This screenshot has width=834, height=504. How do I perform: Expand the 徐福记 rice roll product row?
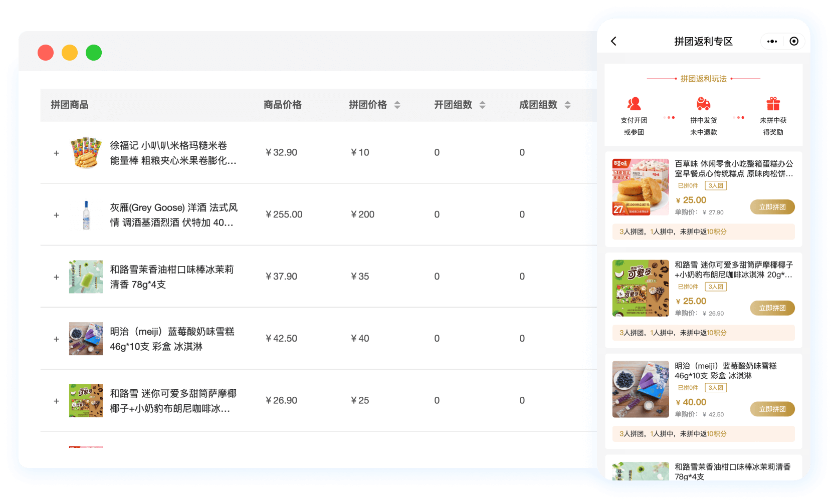click(x=57, y=153)
